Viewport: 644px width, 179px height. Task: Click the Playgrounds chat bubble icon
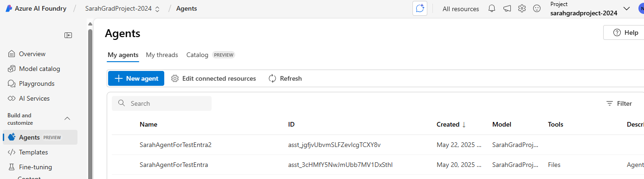12,83
